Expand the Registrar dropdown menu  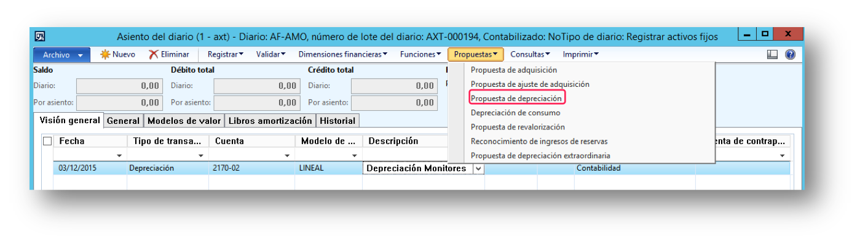point(226,54)
